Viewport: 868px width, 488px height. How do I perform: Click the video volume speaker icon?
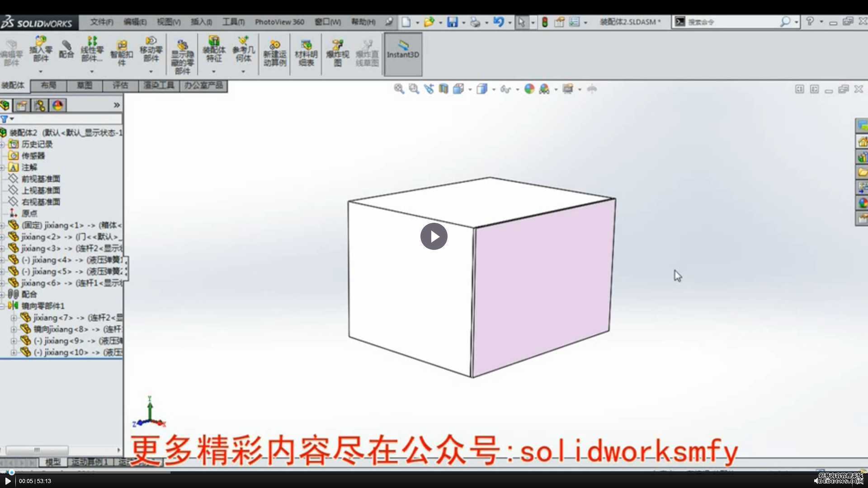[816, 481]
